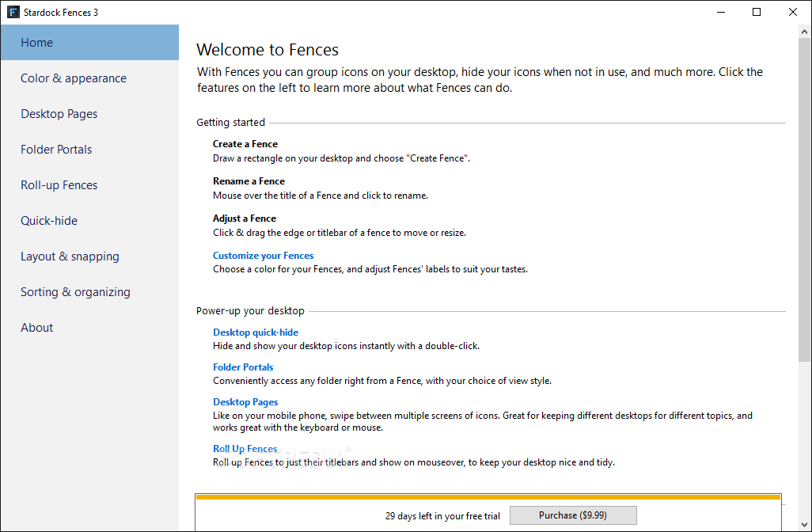Image resolution: width=812 pixels, height=532 pixels.
Task: Click the Create a Fence heading
Action: point(245,144)
